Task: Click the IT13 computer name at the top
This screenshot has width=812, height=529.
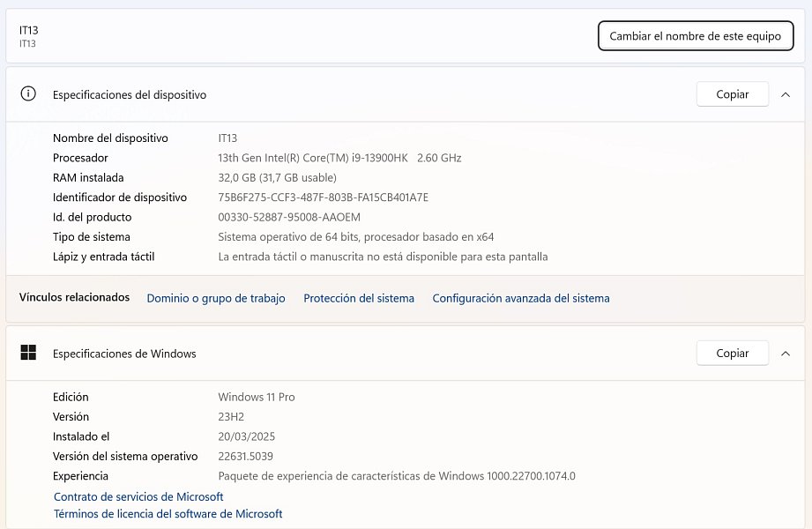Action: (x=28, y=30)
